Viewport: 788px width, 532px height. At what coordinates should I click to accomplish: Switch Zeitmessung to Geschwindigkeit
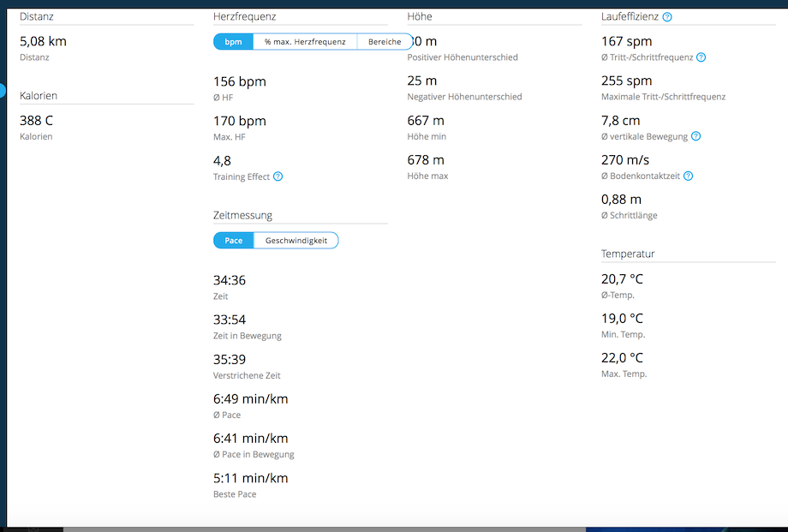[x=296, y=241]
